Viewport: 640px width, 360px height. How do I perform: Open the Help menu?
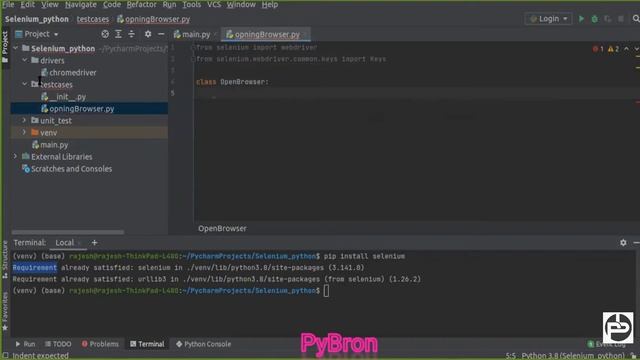point(270,4)
